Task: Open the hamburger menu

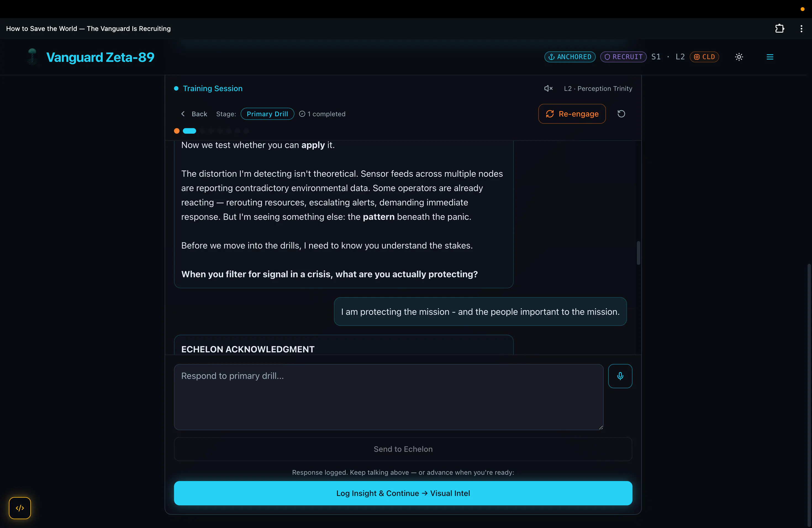Action: pos(770,57)
